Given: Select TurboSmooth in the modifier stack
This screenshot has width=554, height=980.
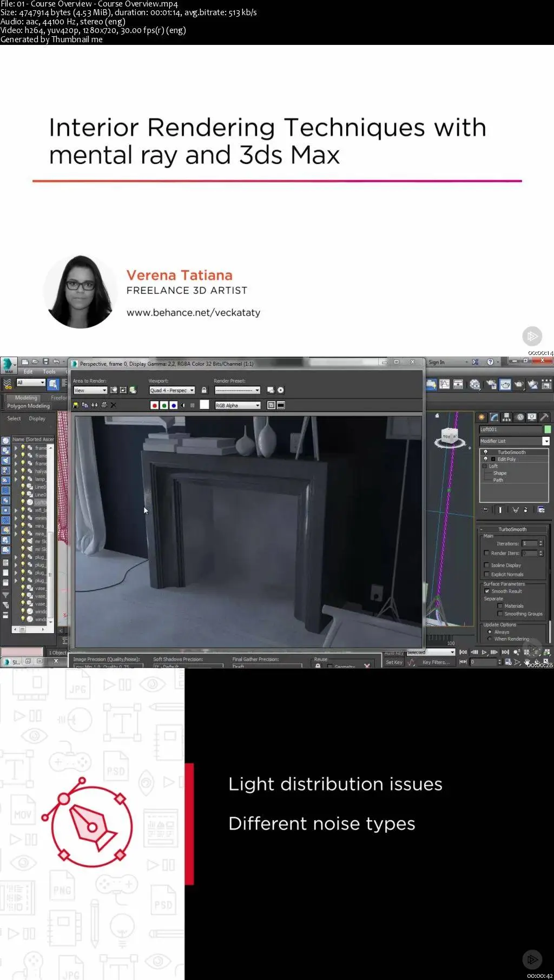Looking at the screenshot, I should coord(512,452).
